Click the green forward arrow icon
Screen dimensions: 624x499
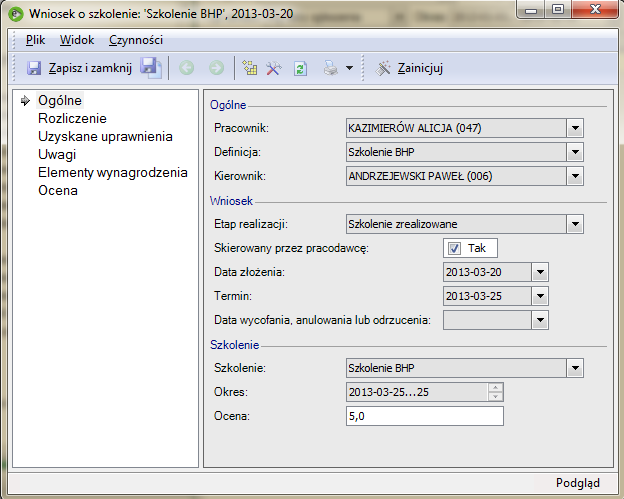[x=216, y=68]
